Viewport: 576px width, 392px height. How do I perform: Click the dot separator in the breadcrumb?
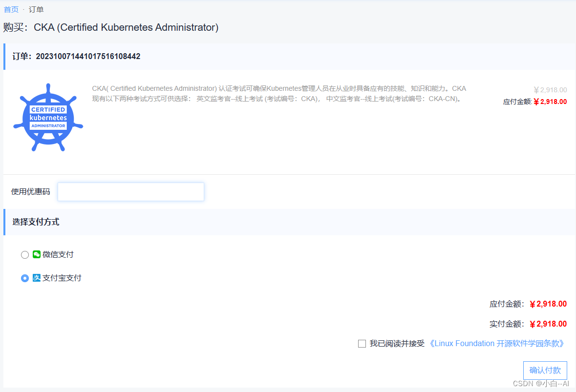point(23,9)
